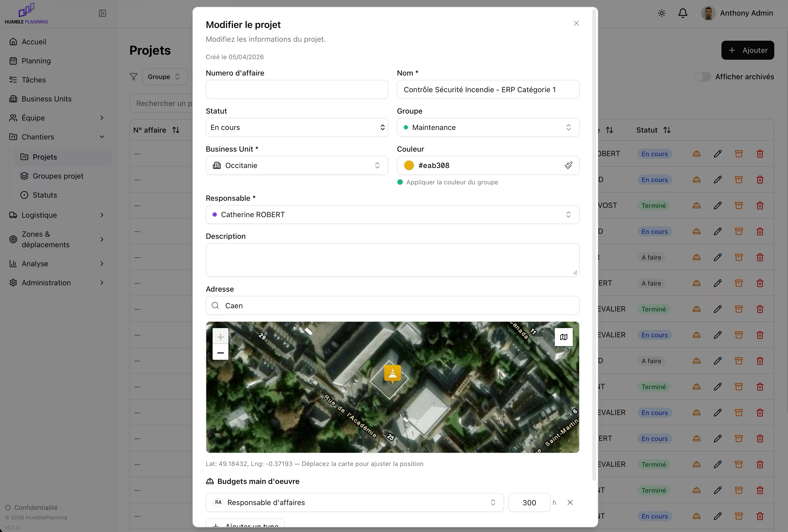Click the dialog vertical scrollbar

[594, 245]
